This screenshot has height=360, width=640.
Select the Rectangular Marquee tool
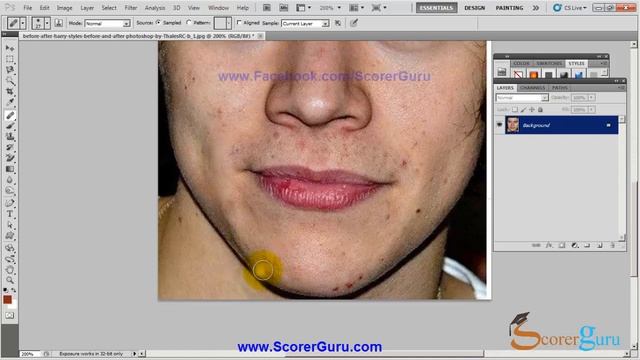[10, 59]
